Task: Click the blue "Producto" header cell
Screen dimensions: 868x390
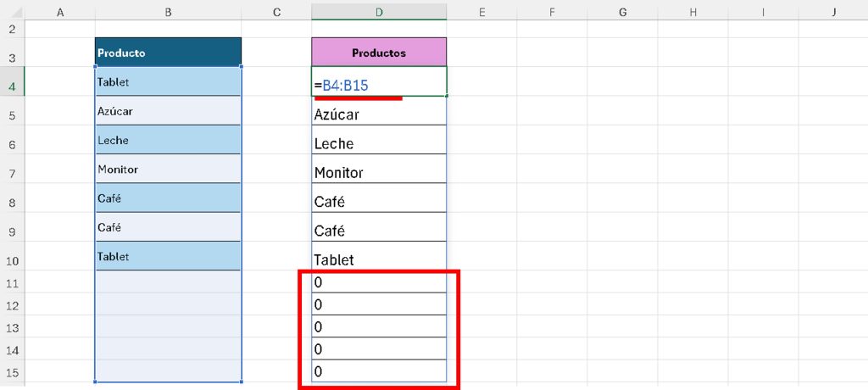Action: click(168, 53)
